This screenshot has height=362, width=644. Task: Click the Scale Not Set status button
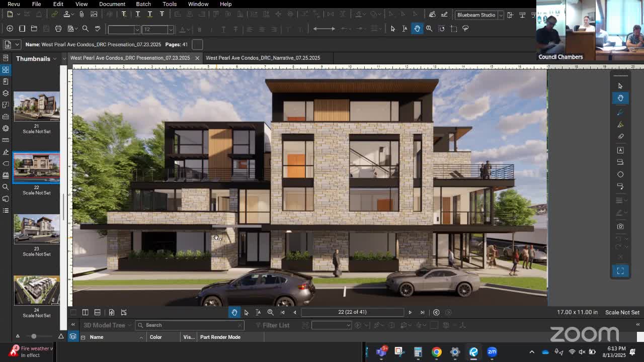pos(622,312)
